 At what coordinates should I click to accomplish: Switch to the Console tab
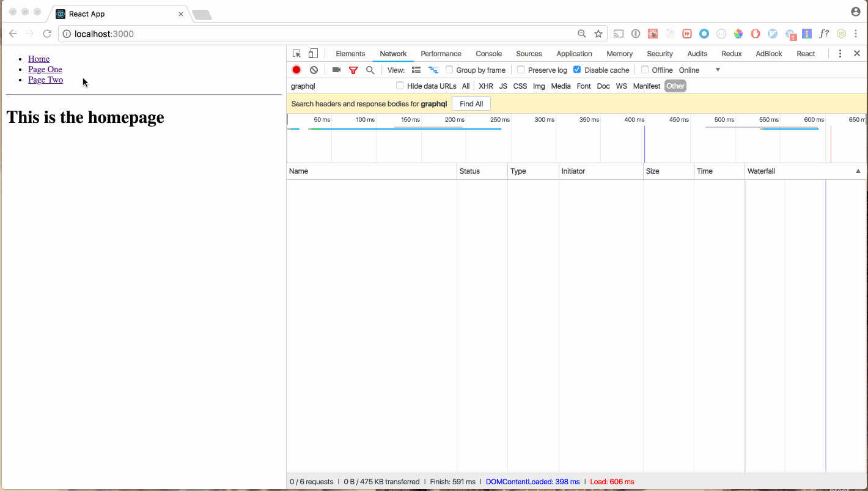(x=489, y=54)
